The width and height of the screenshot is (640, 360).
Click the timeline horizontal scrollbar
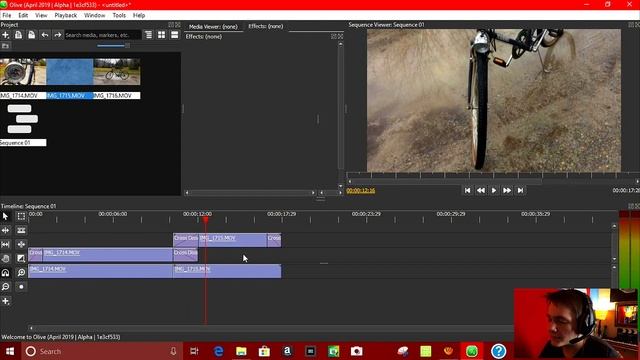click(x=272, y=328)
